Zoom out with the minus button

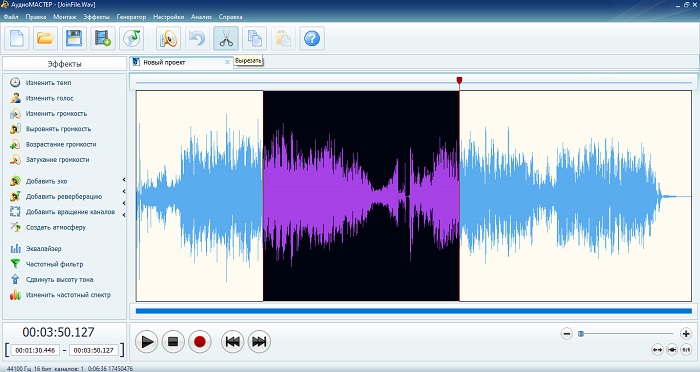567,333
